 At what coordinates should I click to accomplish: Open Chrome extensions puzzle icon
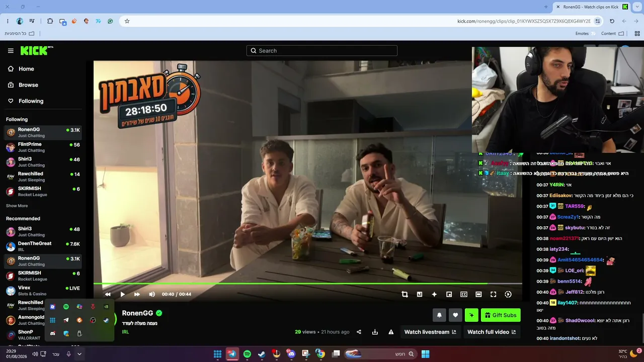[50, 21]
